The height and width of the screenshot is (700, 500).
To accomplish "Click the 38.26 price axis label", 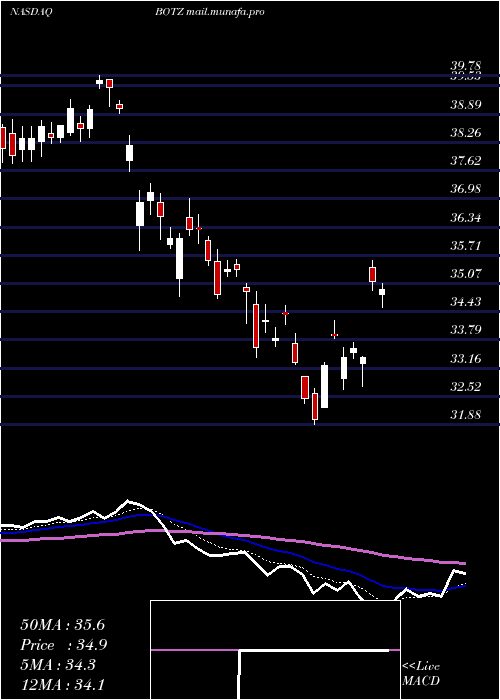I will click(x=466, y=133).
